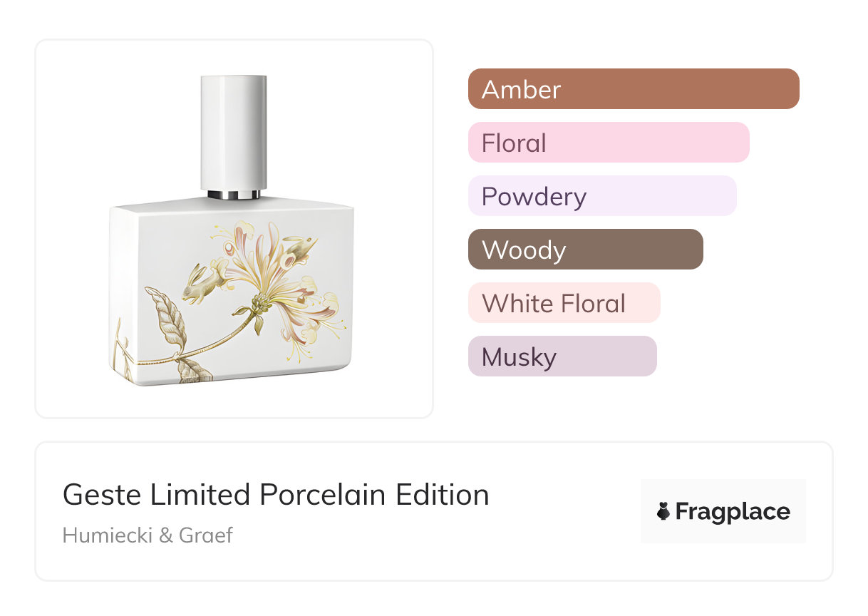Image resolution: width=868 pixels, height=616 pixels.
Task: Click the white perfume bottle cap
Action: [x=234, y=130]
